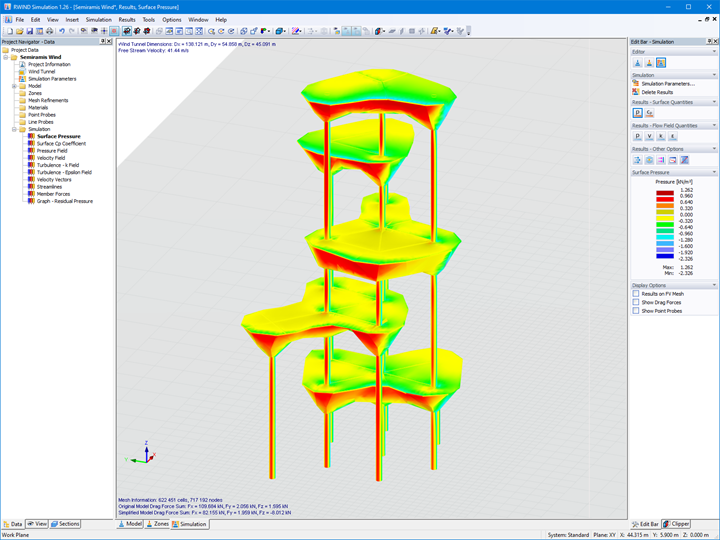
Task: Enable Results on FV Mesh checkbox
Action: [636, 293]
